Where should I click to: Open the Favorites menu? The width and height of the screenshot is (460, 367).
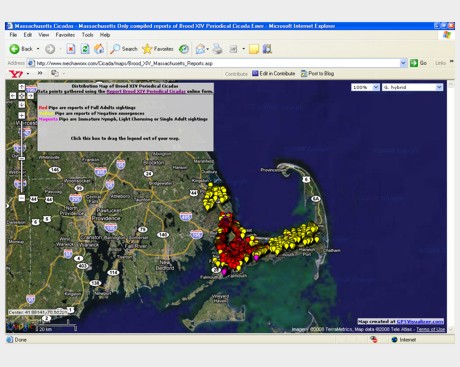coord(65,35)
